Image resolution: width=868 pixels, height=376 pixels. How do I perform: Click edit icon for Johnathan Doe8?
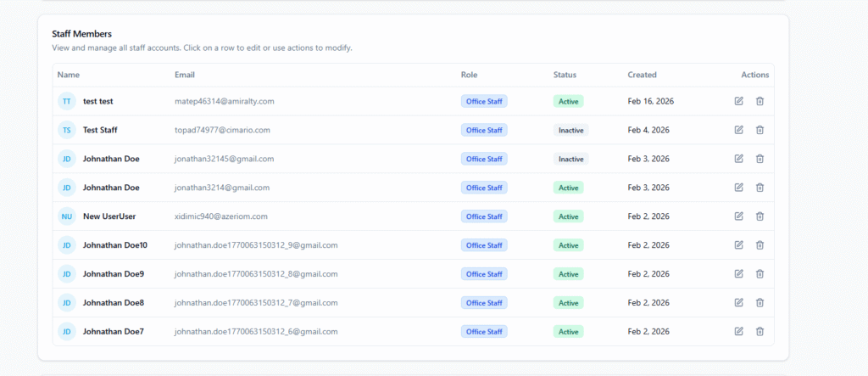tap(738, 303)
